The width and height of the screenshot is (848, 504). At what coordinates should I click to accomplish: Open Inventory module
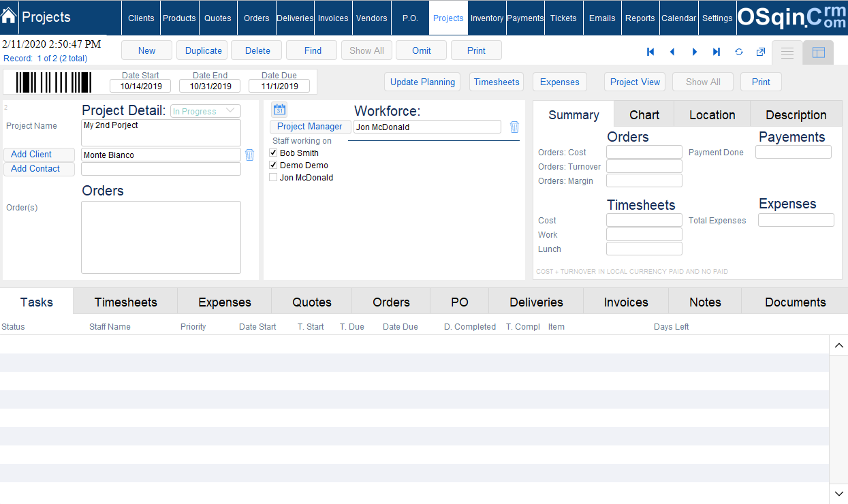tap(487, 18)
